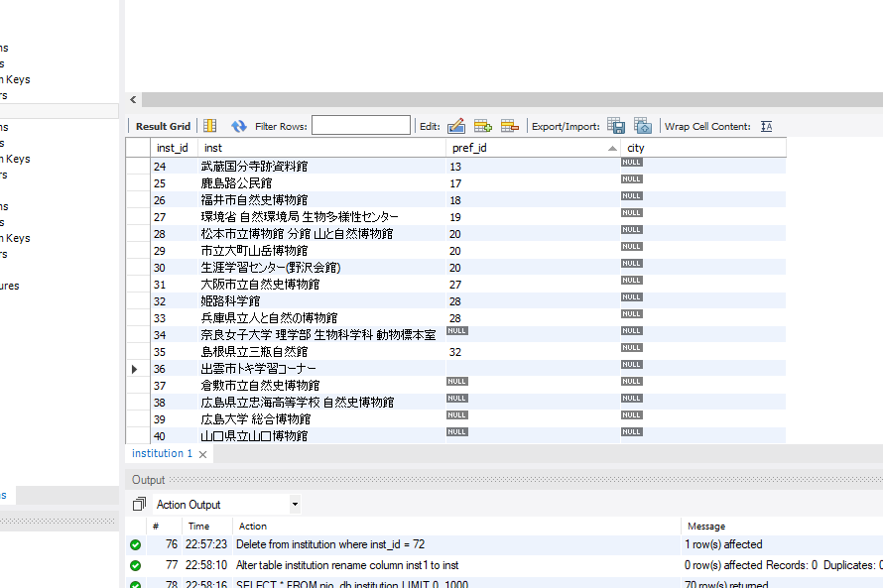Click the Result Grid button
The width and height of the screenshot is (883, 588).
point(164,127)
